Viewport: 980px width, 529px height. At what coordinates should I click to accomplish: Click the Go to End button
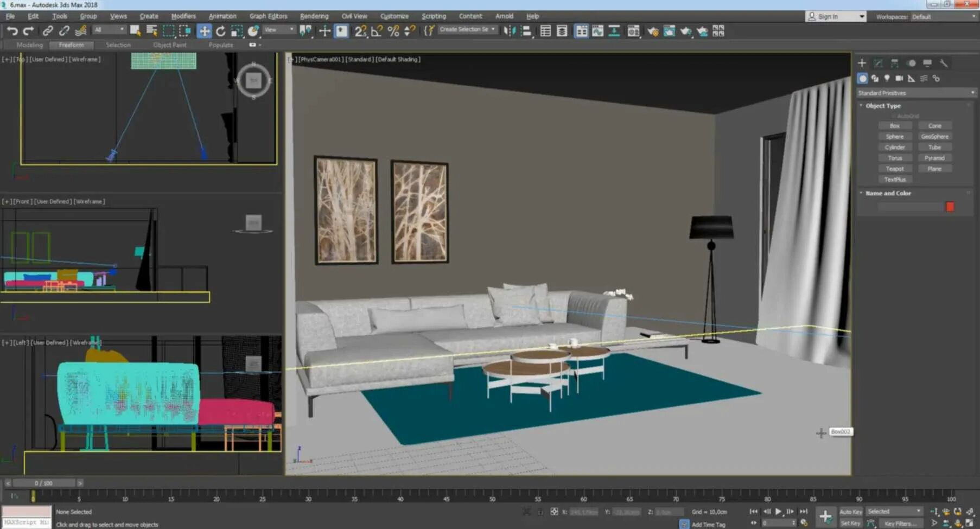point(803,512)
